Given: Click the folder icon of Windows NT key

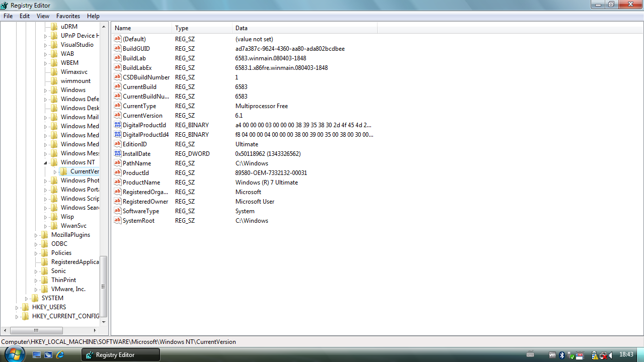Looking at the screenshot, I should (x=54, y=162).
